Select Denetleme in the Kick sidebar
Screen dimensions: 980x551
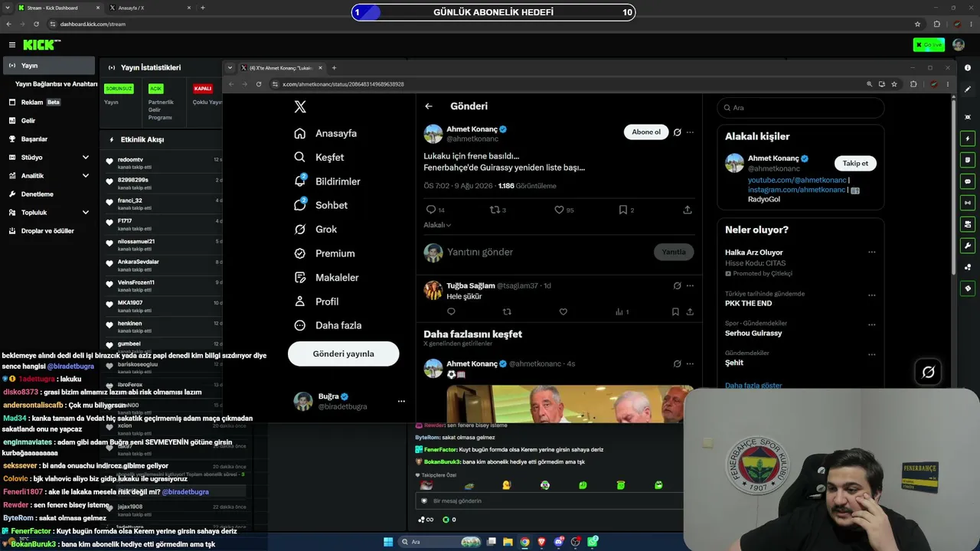click(50, 194)
